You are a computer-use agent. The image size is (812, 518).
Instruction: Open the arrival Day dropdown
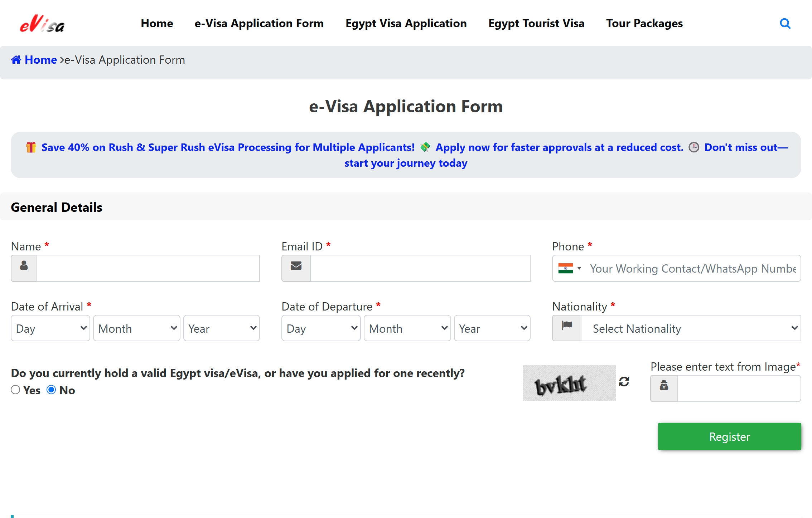tap(50, 328)
